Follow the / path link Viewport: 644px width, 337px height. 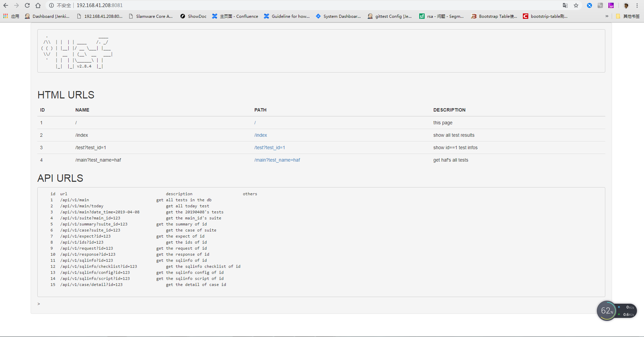(255, 123)
